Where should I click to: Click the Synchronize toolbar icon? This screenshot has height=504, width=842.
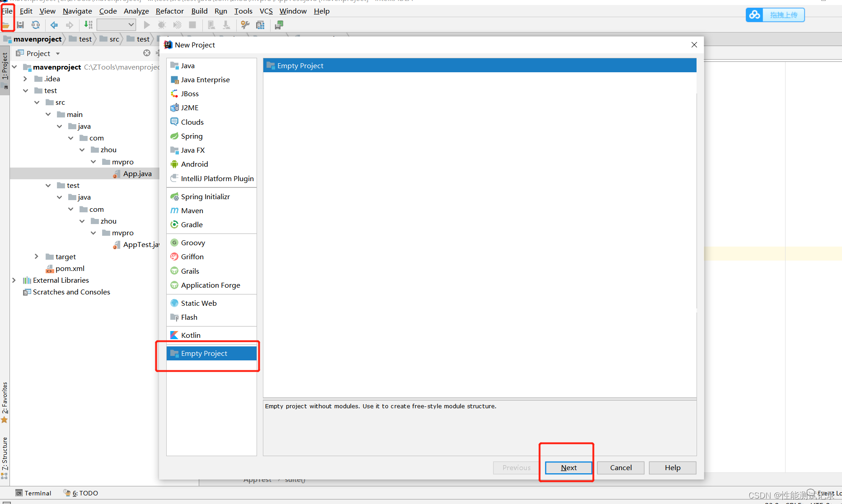tap(35, 25)
